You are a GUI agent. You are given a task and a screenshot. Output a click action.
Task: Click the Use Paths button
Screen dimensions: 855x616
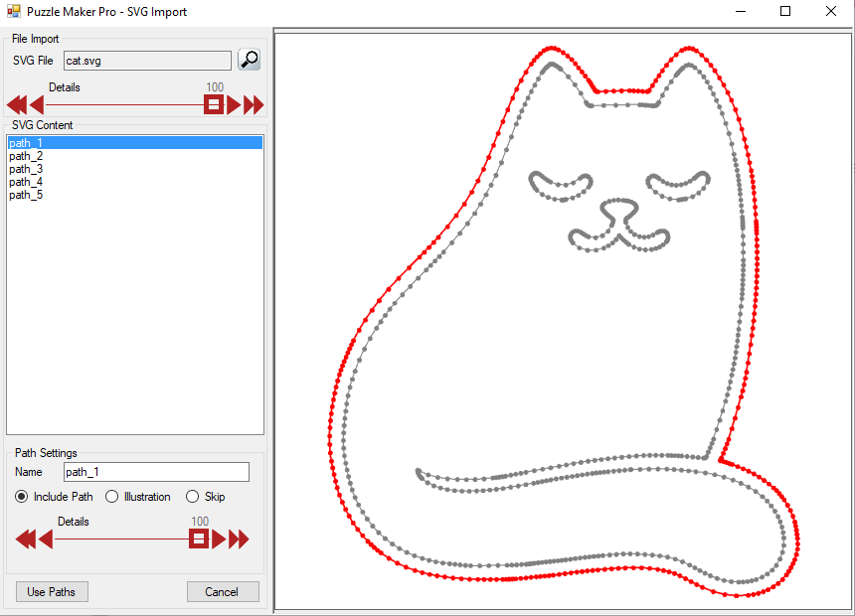click(x=52, y=591)
